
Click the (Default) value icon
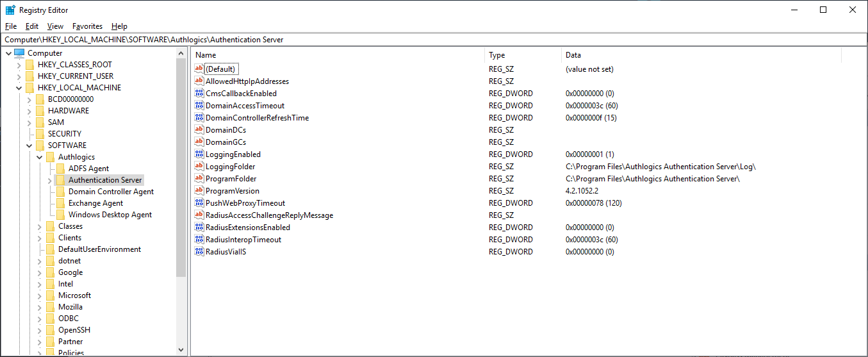199,69
